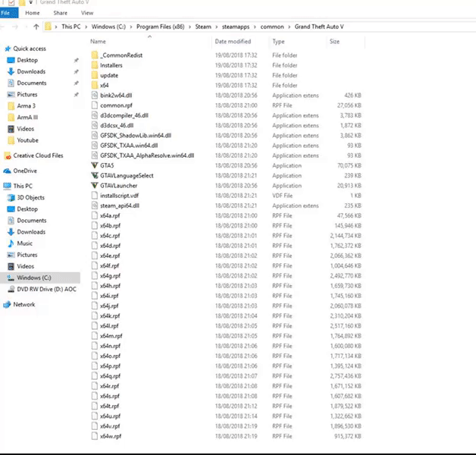Sort by Date modified column header

tap(233, 42)
